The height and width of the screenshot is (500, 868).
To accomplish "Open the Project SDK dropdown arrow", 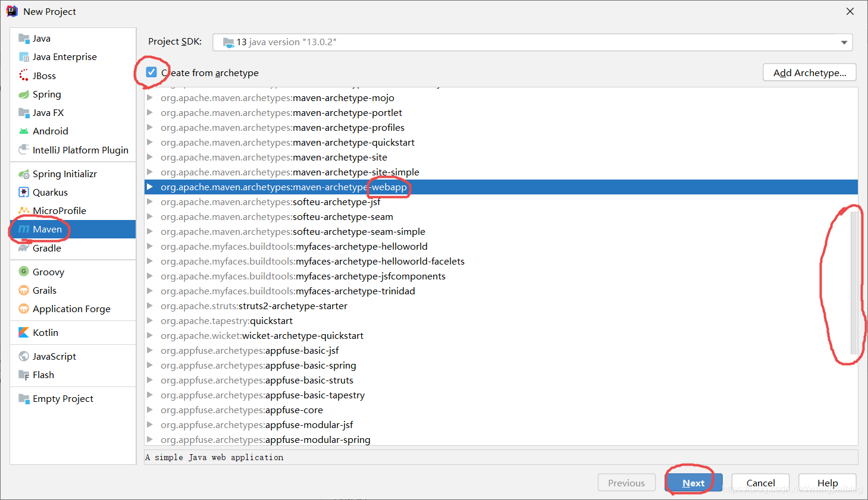I will [x=844, y=42].
